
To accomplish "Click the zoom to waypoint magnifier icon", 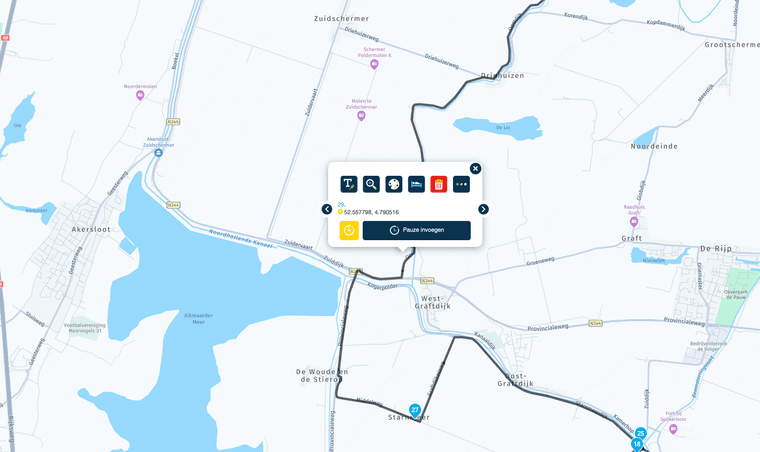I will coord(371,184).
